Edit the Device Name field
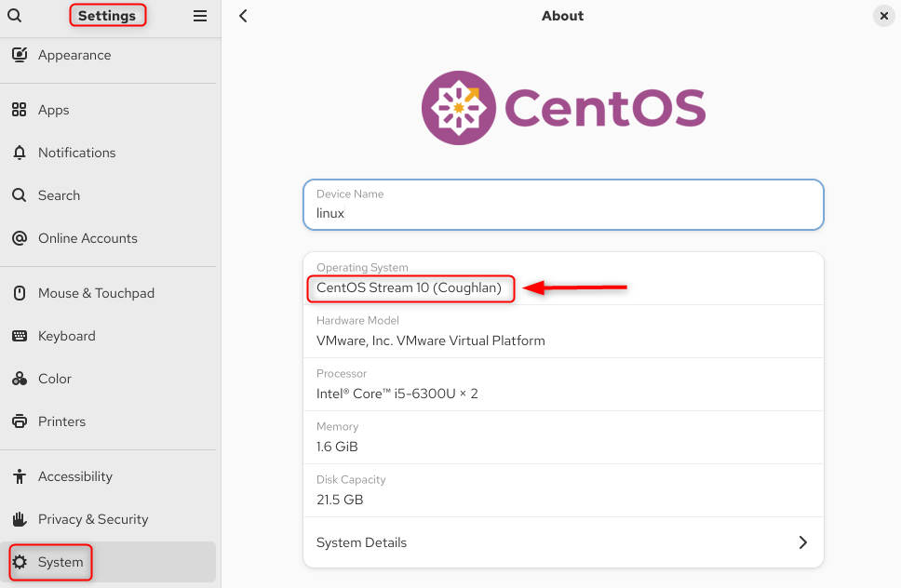 [x=562, y=213]
